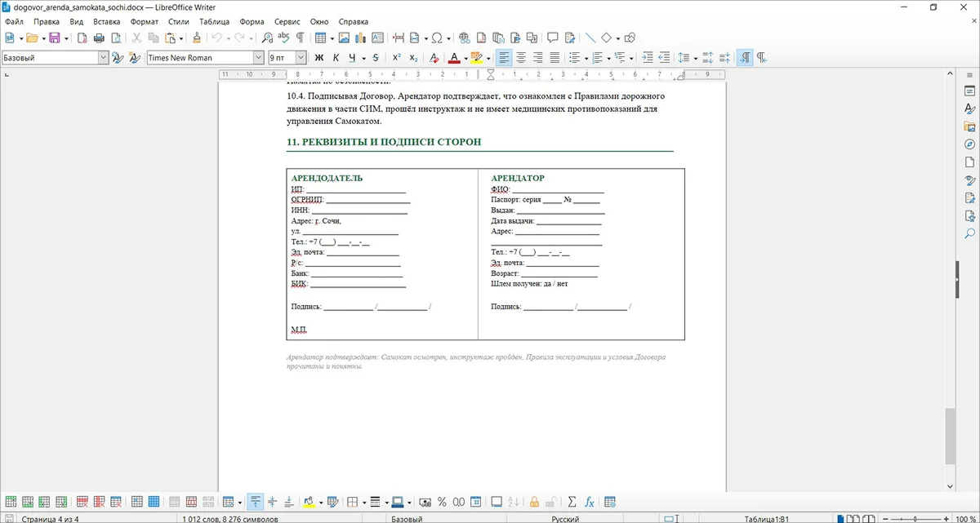Decrease indent icon
The height and width of the screenshot is (523, 980).
pyautogui.click(x=664, y=58)
